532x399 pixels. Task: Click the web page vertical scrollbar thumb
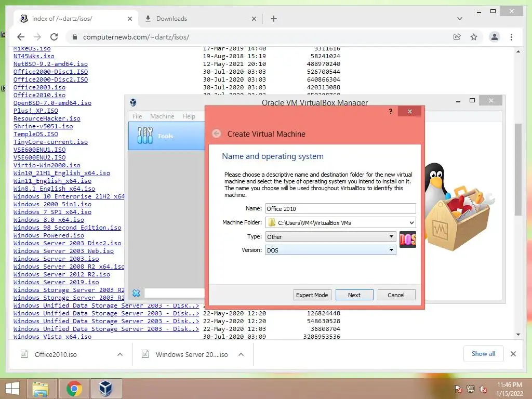[x=518, y=170]
